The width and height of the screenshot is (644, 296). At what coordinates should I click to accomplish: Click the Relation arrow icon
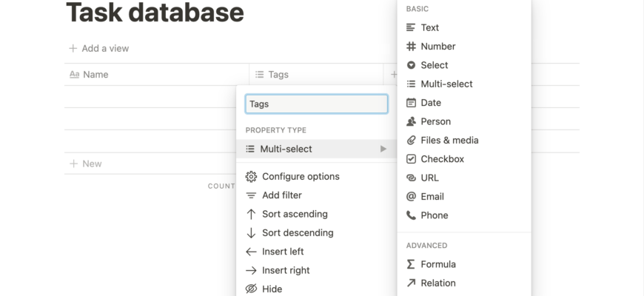[x=411, y=283]
